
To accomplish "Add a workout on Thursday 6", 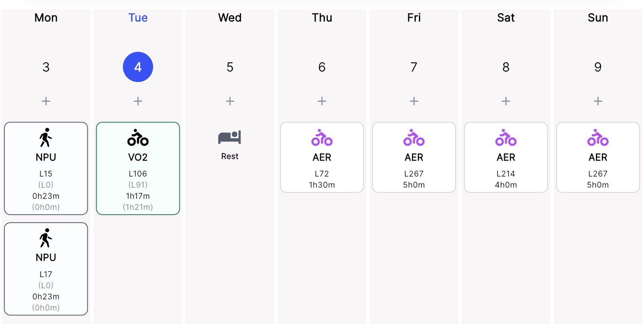I will click(x=322, y=101).
